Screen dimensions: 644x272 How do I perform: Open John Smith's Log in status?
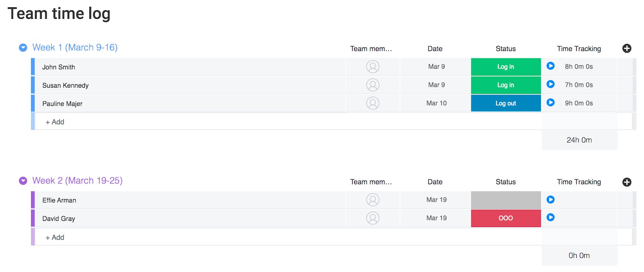pyautogui.click(x=506, y=67)
